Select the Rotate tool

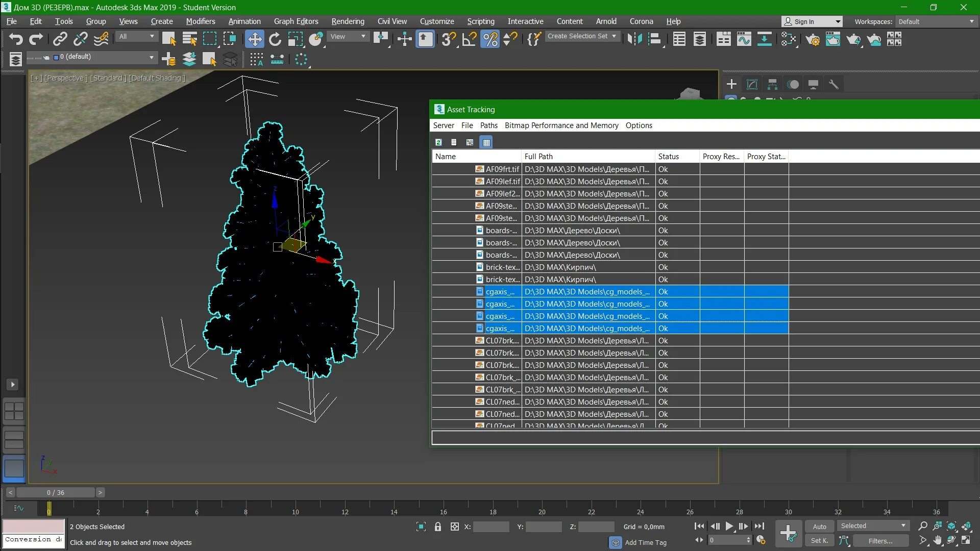click(x=275, y=39)
